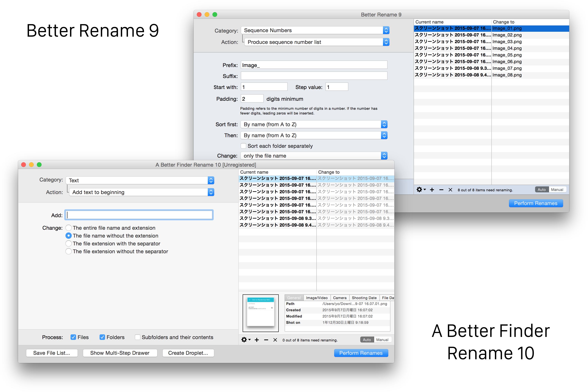
Task: Click Show Multi-Step Drawer button
Action: point(120,353)
